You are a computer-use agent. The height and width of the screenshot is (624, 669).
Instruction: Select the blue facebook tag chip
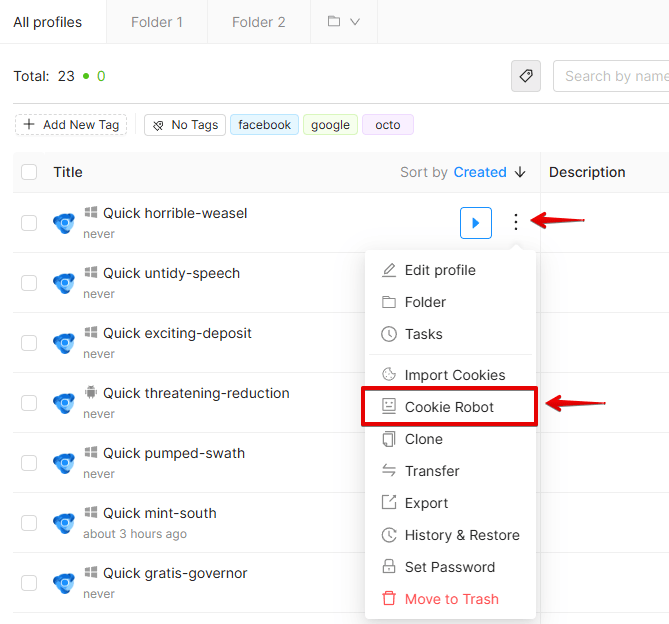pyautogui.click(x=265, y=125)
